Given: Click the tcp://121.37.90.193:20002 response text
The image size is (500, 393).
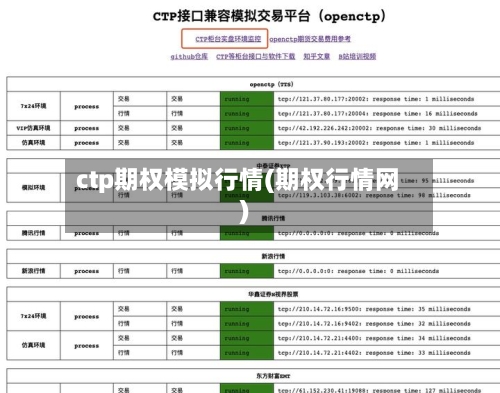Looking at the screenshot, I should click(376, 143).
